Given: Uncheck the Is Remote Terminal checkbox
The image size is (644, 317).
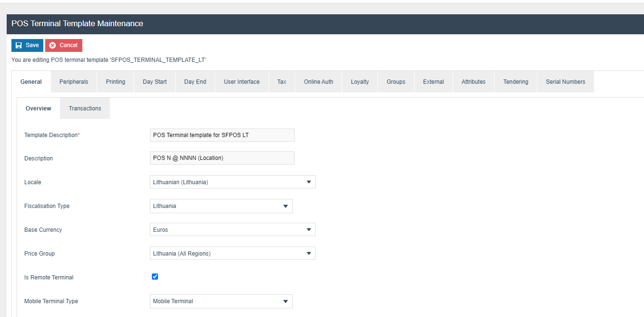Looking at the screenshot, I should [155, 277].
